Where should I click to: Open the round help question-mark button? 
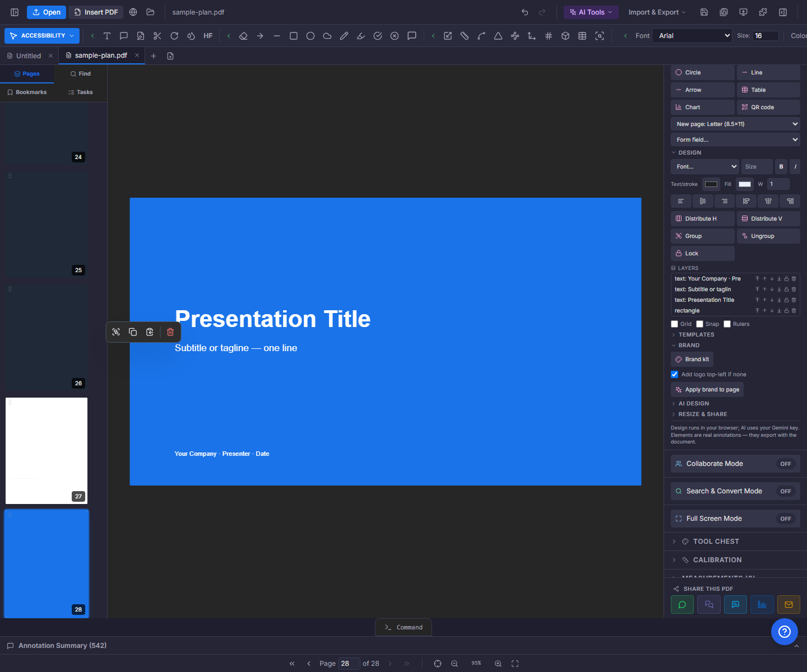(x=785, y=632)
